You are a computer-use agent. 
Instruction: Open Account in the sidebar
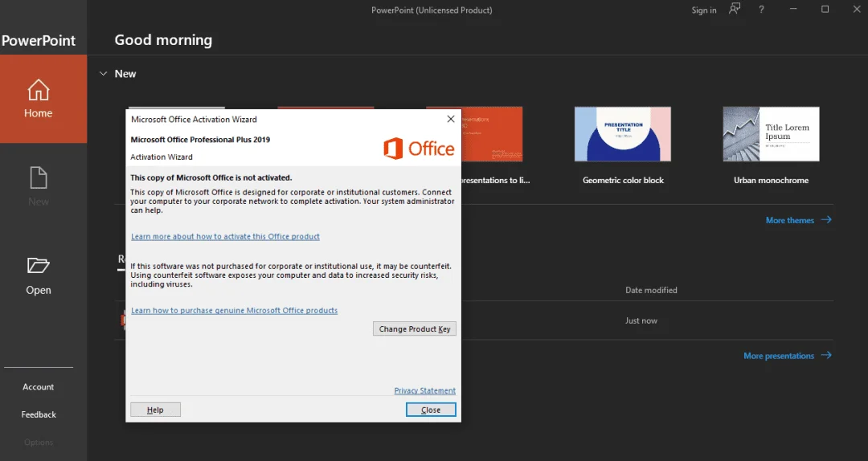[x=39, y=387]
